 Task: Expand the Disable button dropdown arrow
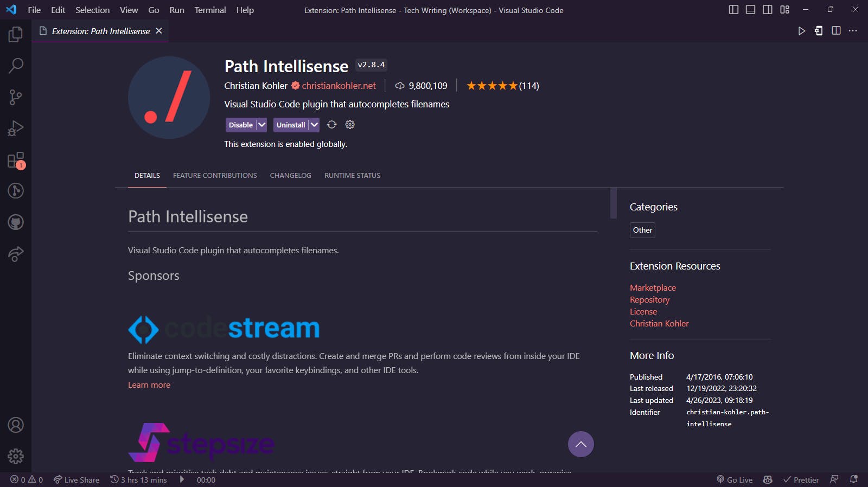(261, 125)
